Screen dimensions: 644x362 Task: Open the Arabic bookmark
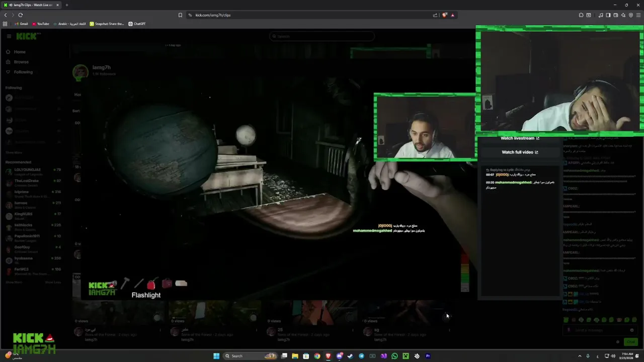point(69,24)
